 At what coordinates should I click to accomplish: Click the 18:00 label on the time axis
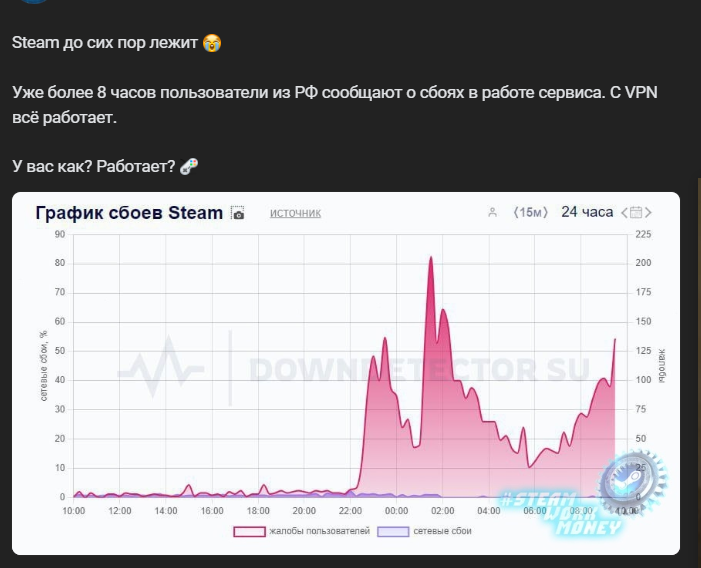(x=258, y=511)
